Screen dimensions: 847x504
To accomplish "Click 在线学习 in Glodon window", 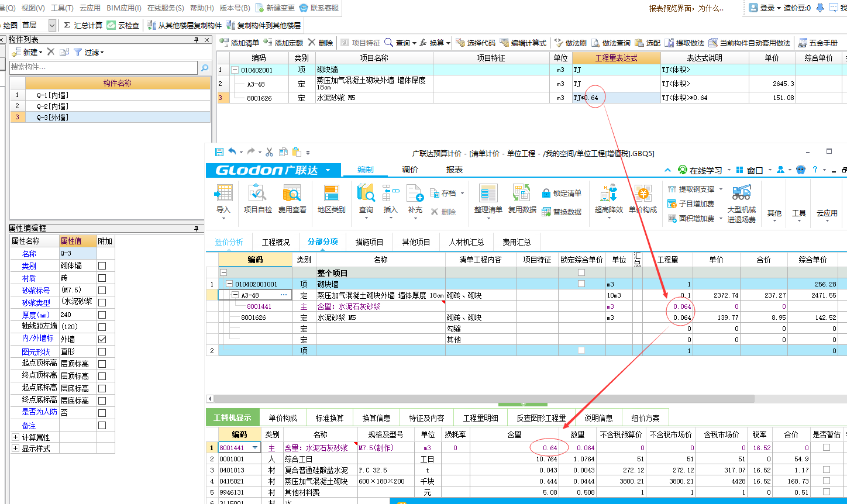I will click(x=700, y=170).
